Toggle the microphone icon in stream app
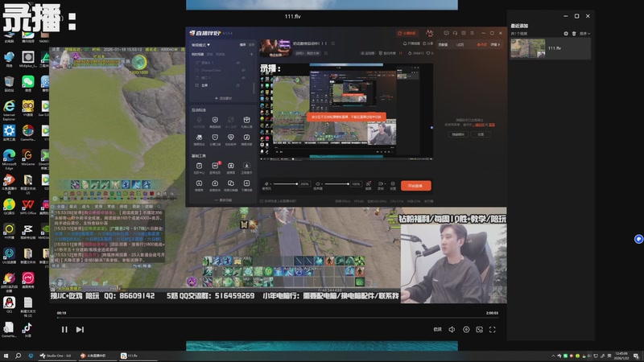644x362 pixels. click(x=266, y=184)
